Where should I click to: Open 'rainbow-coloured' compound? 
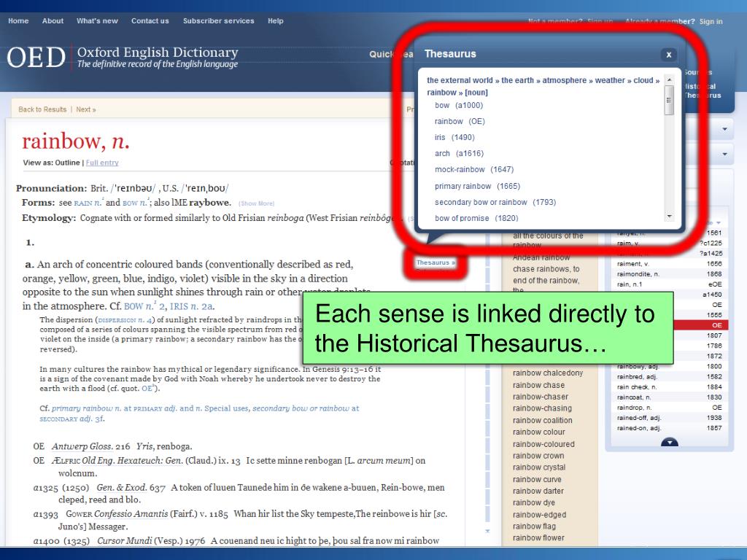543,444
